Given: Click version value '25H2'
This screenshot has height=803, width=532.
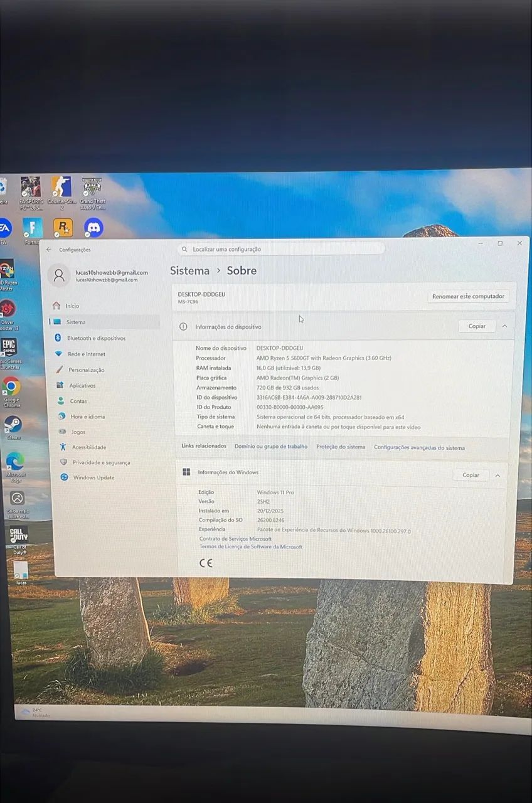Looking at the screenshot, I should [x=263, y=501].
